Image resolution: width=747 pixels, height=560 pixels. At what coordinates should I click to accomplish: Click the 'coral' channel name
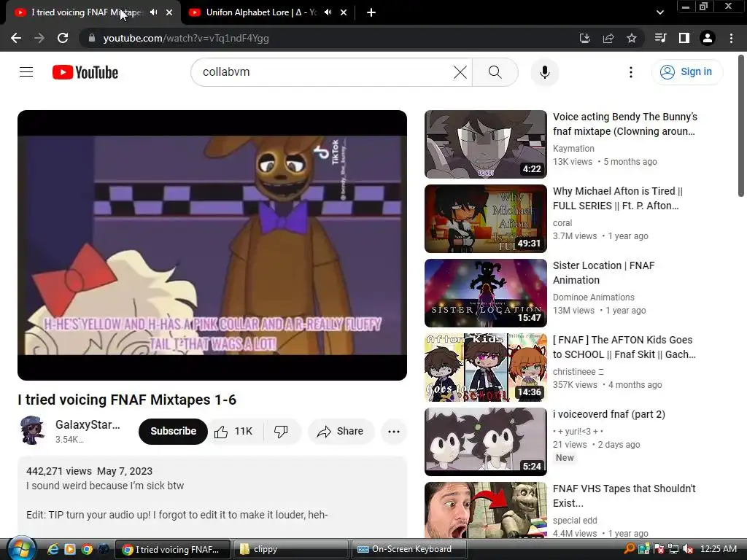(x=562, y=223)
